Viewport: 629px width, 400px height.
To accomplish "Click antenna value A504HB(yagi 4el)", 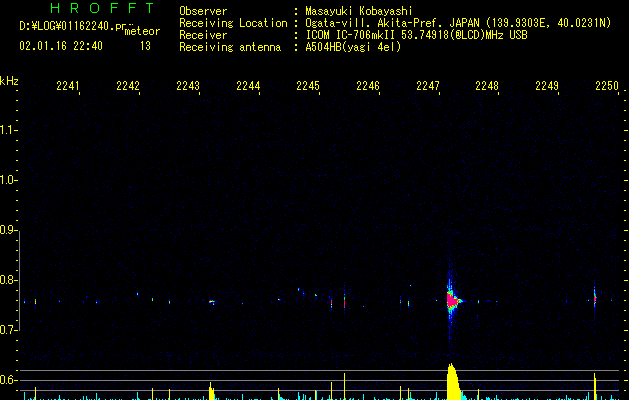I will click(353, 47).
